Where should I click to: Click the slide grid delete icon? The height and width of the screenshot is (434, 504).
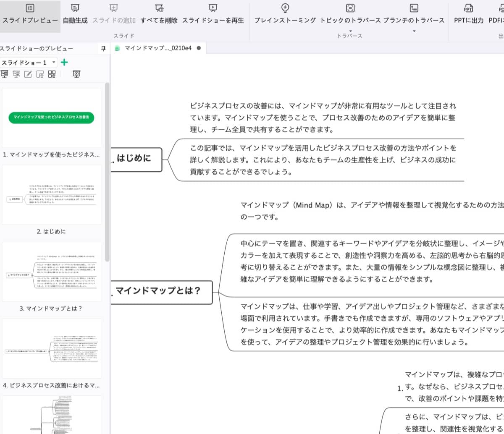point(51,74)
